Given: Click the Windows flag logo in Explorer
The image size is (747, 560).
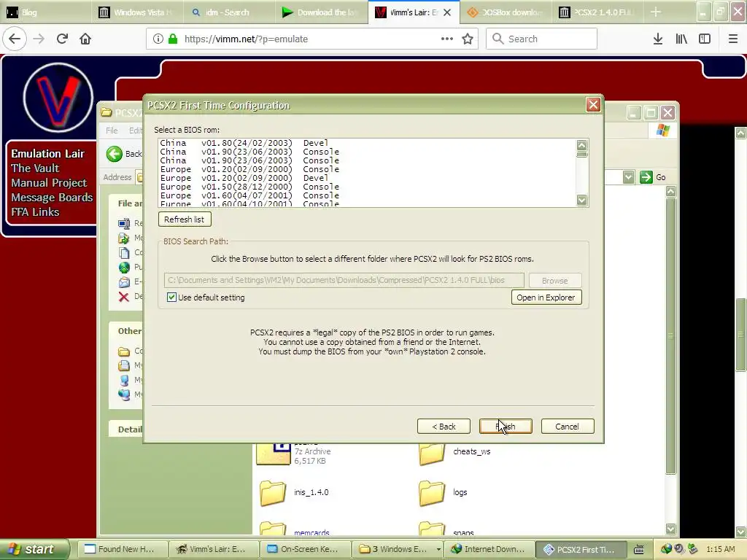Looking at the screenshot, I should [x=662, y=130].
